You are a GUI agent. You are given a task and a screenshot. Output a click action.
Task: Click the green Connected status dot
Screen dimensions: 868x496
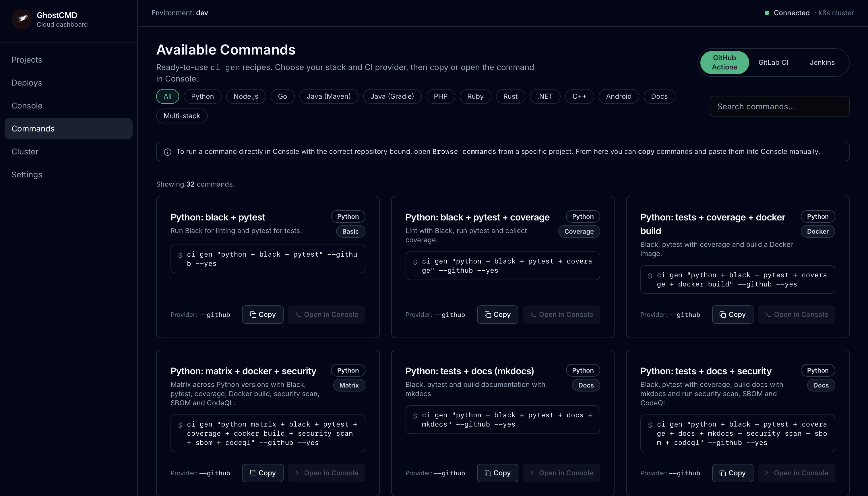click(x=767, y=13)
